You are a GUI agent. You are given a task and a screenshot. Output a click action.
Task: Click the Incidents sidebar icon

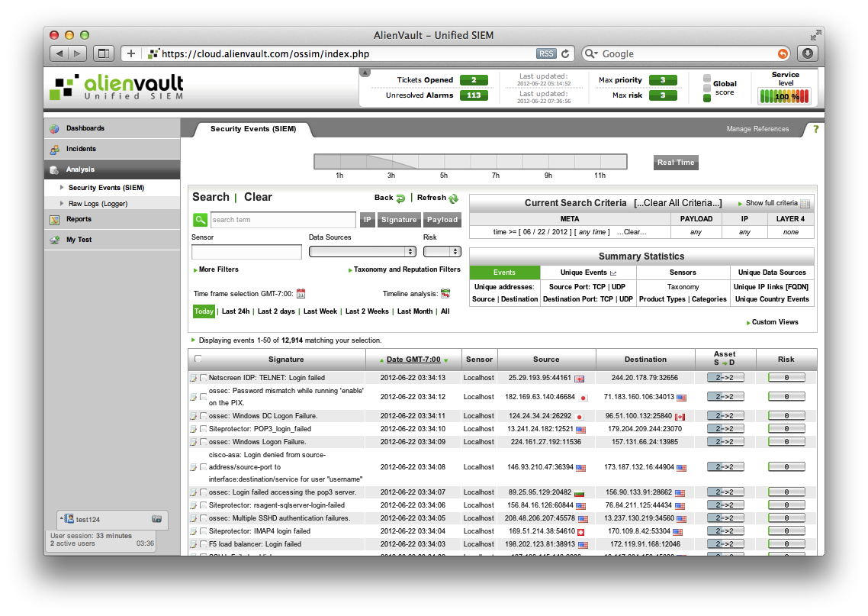point(54,150)
